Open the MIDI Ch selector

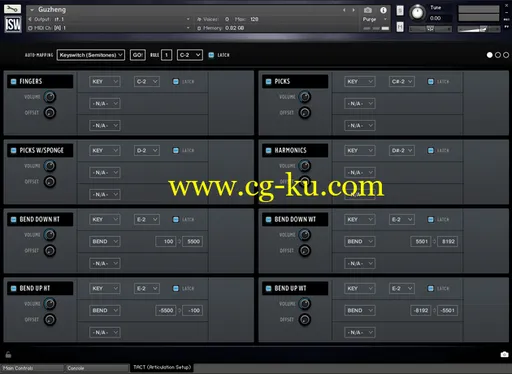(109, 28)
